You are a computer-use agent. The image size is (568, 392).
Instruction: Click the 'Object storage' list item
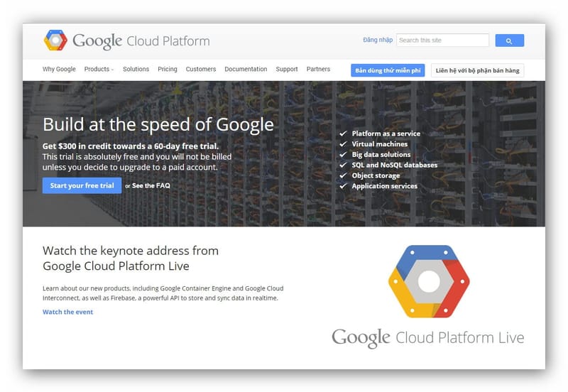pos(376,175)
